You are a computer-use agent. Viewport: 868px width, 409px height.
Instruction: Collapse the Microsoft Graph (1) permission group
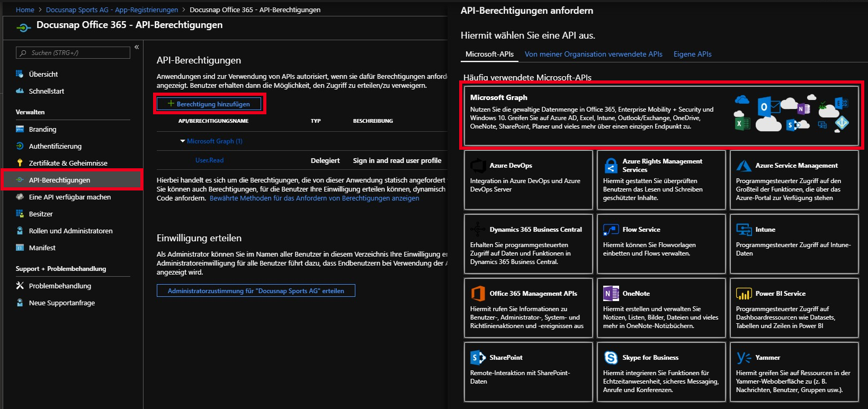coord(183,141)
